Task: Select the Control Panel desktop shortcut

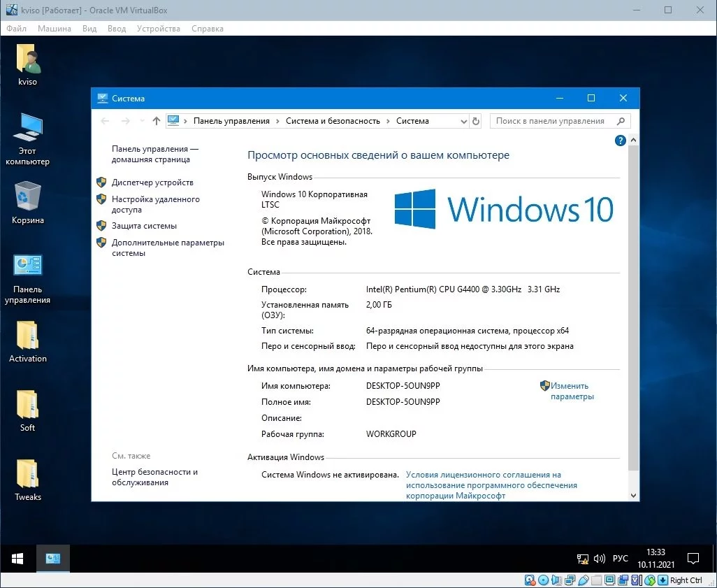Action: click(x=27, y=279)
